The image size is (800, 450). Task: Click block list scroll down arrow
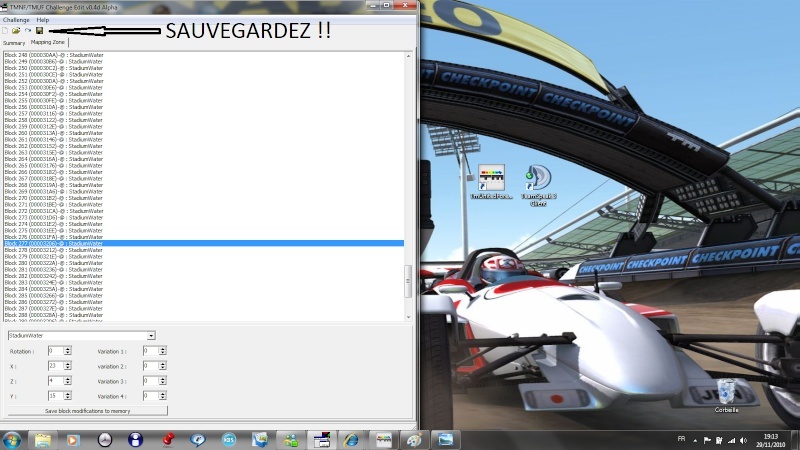coord(408,317)
